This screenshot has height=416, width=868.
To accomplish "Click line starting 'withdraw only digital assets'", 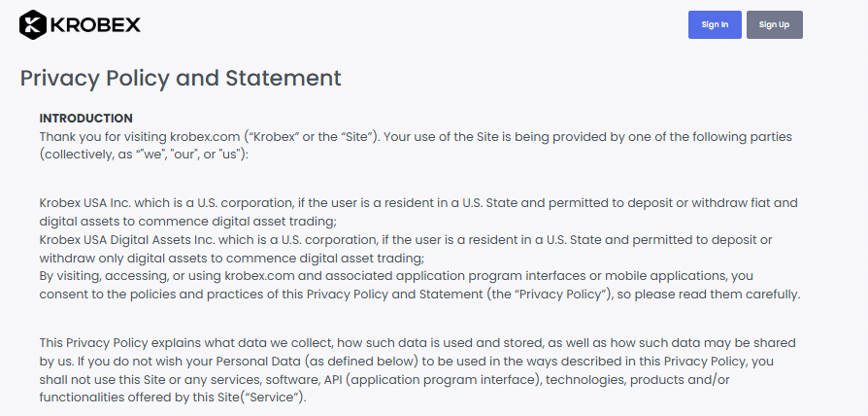I will [231, 258].
